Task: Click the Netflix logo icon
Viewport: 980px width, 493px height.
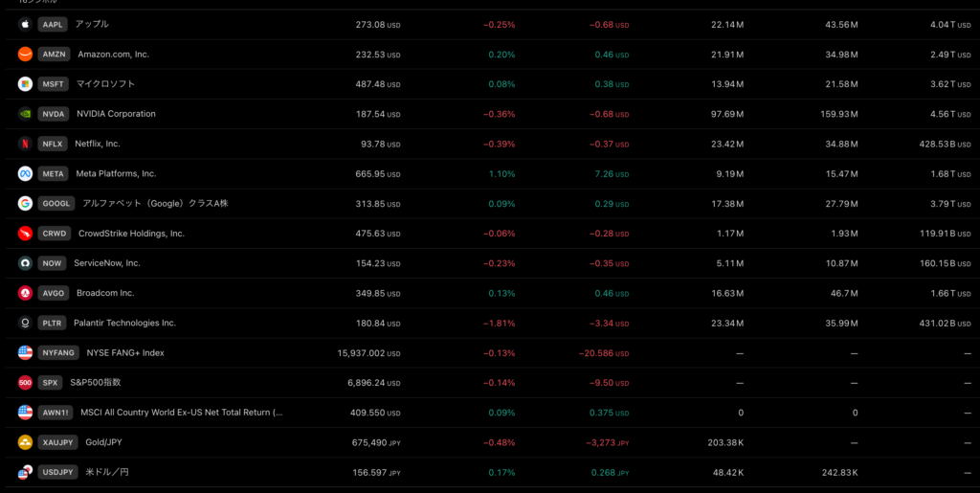Action: 25,144
